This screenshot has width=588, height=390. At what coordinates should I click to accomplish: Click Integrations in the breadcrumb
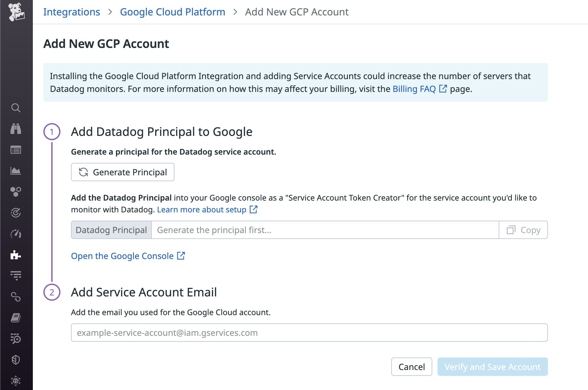tap(72, 12)
